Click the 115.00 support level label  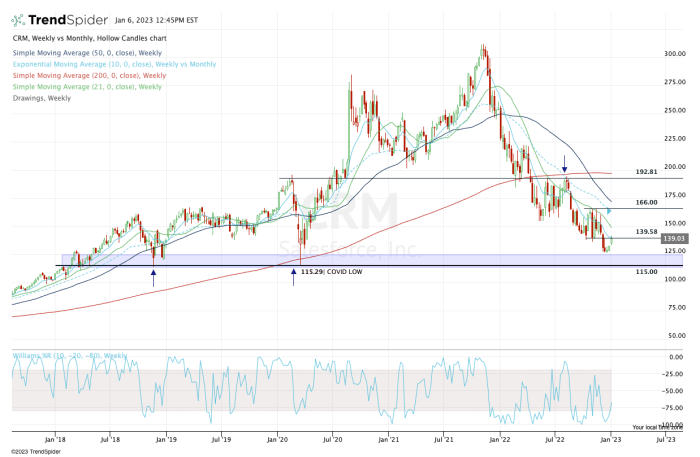point(647,272)
